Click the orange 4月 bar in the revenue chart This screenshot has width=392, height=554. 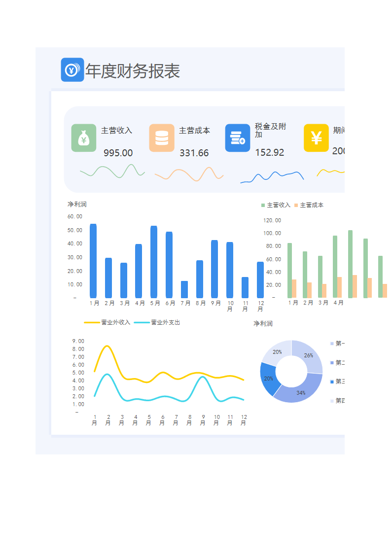339,287
